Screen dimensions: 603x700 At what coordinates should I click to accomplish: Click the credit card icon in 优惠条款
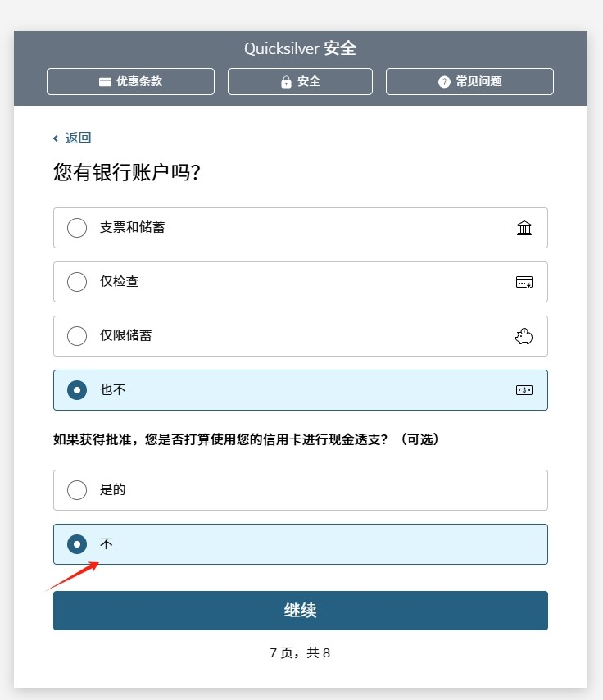(105, 81)
